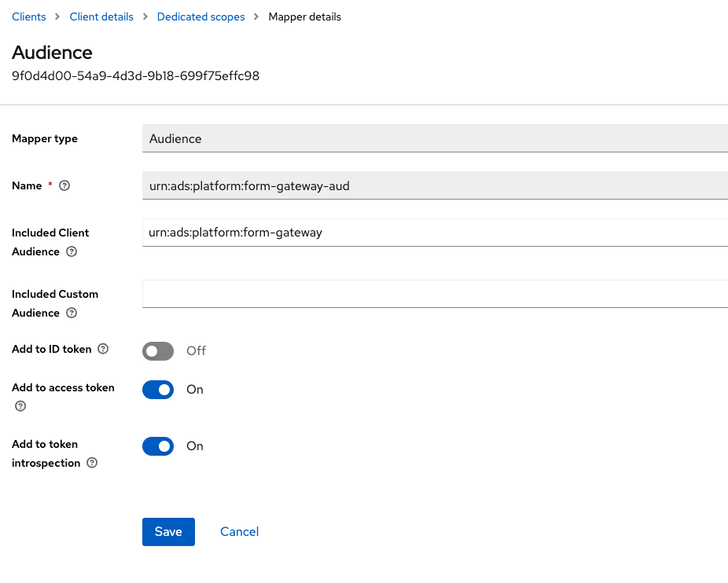The width and height of the screenshot is (728, 583).
Task: Click the Name field with form-gateway-aud
Action: [x=435, y=186]
